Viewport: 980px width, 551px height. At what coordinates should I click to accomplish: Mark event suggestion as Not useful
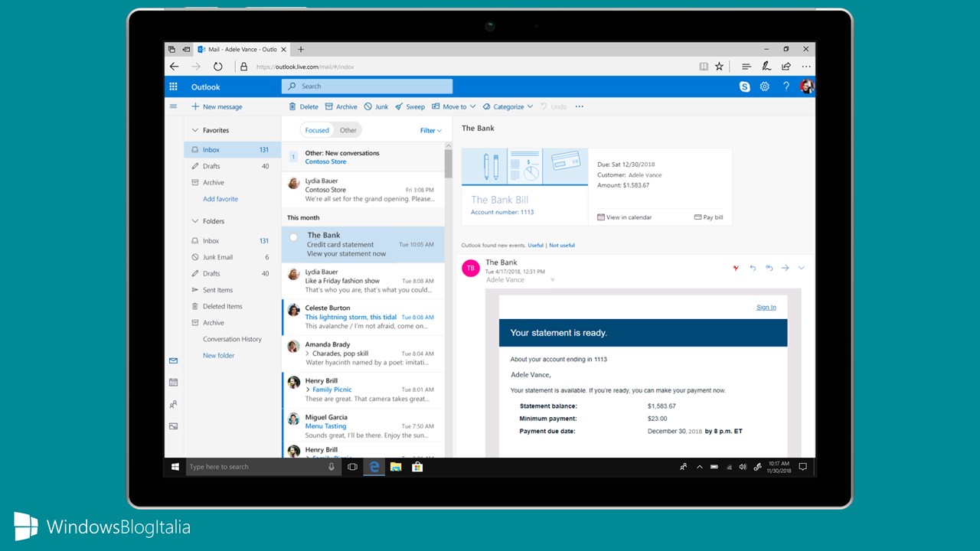(x=562, y=245)
